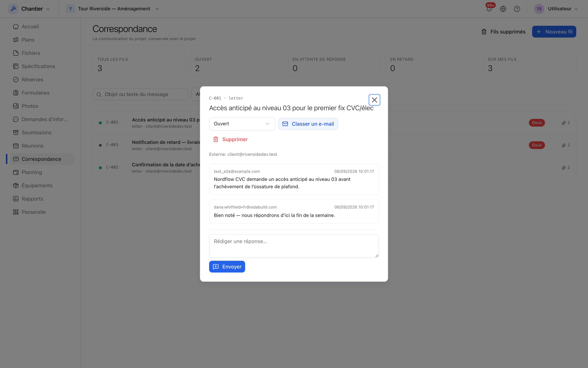Click the Passerelle sidebar icon

16,212
